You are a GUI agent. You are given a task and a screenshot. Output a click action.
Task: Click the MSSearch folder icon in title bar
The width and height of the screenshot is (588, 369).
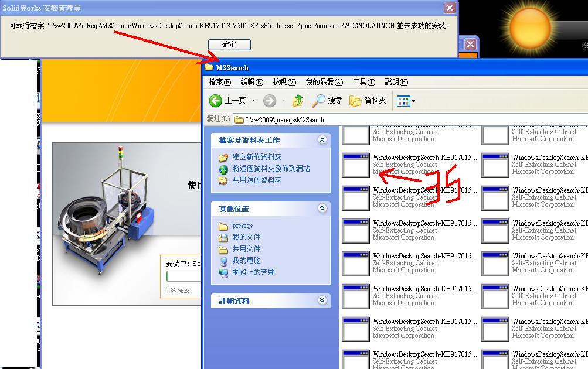(x=209, y=67)
